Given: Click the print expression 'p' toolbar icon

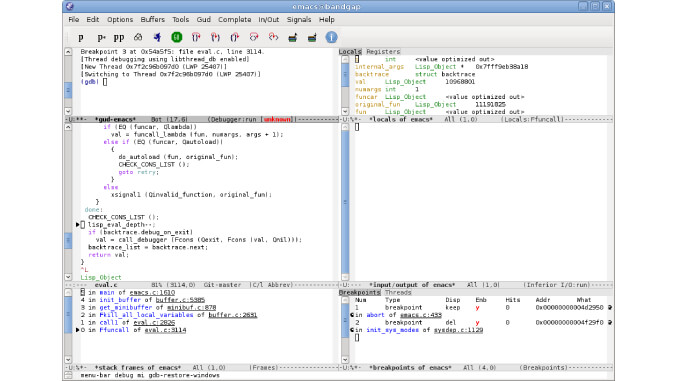Looking at the screenshot, I should click(81, 38).
